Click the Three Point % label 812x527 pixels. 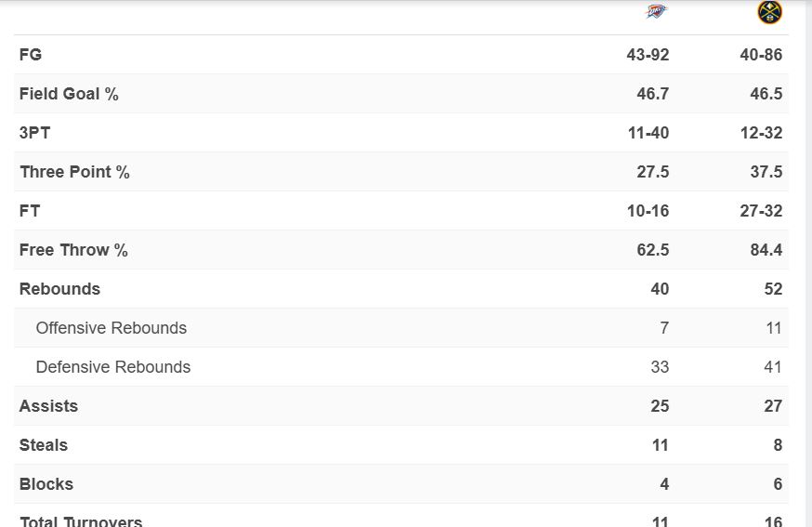click(x=74, y=172)
